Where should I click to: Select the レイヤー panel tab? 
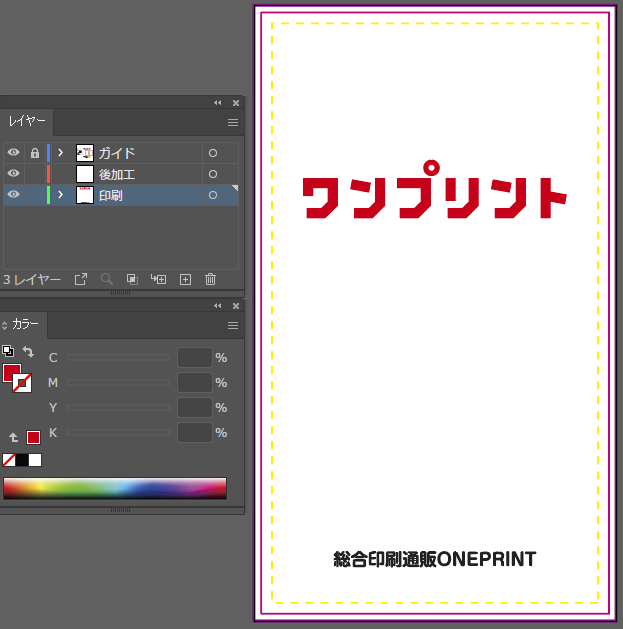pyautogui.click(x=27, y=122)
